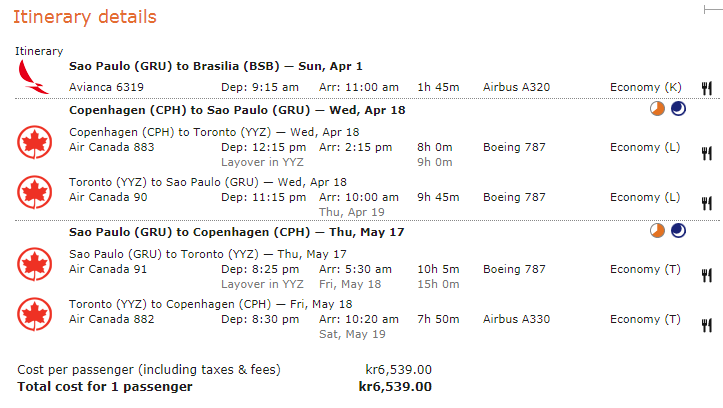Click blue overnight moon icon on May 17 trip
This screenshot has width=723, height=408.
click(678, 231)
